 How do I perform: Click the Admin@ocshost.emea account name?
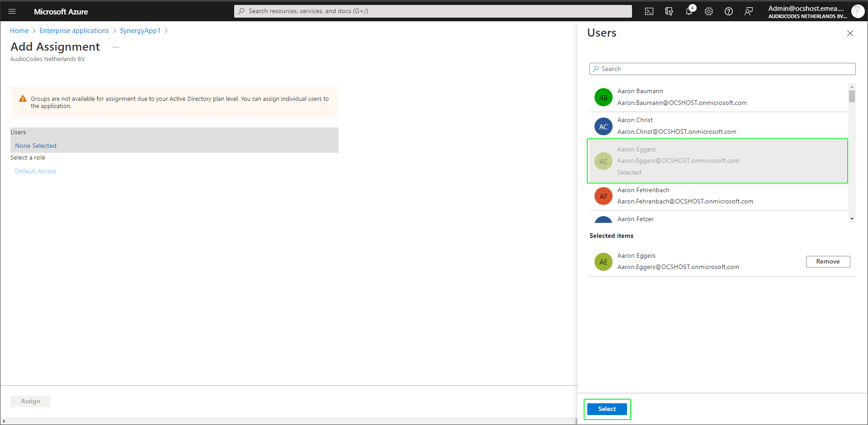[x=806, y=8]
